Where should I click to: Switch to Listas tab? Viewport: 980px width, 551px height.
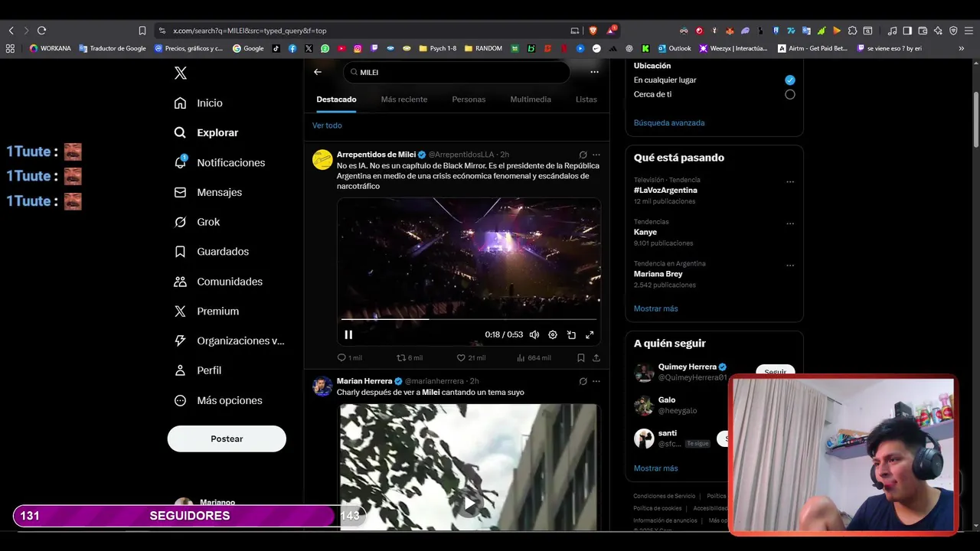586,99
